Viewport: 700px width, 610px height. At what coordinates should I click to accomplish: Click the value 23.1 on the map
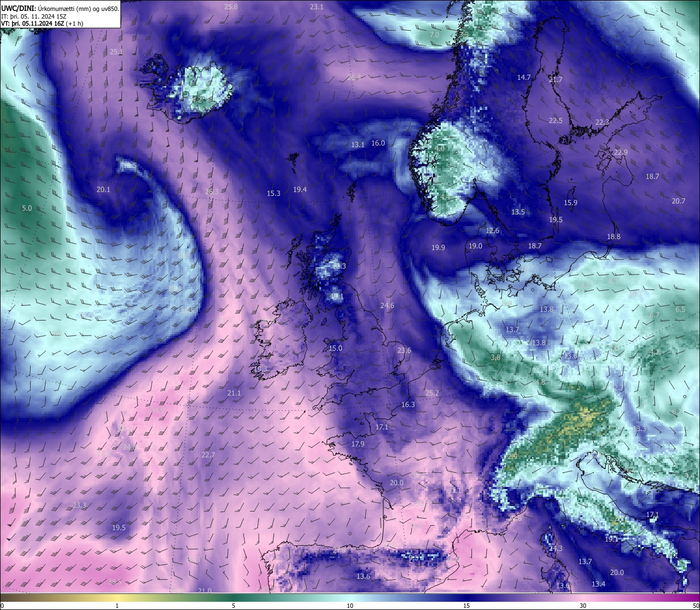(317, 7)
